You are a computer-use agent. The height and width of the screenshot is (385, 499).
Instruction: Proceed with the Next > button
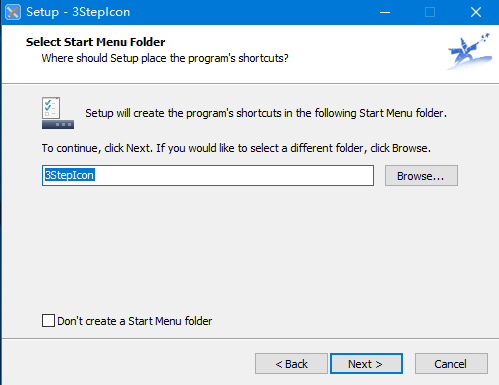[x=366, y=364]
